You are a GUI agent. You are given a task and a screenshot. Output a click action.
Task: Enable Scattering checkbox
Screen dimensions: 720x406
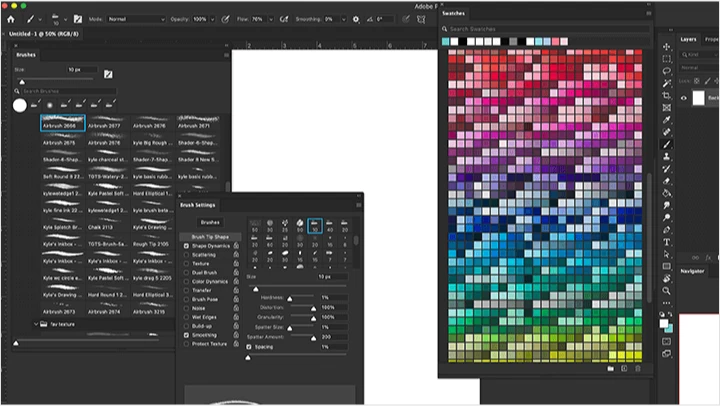(x=186, y=254)
